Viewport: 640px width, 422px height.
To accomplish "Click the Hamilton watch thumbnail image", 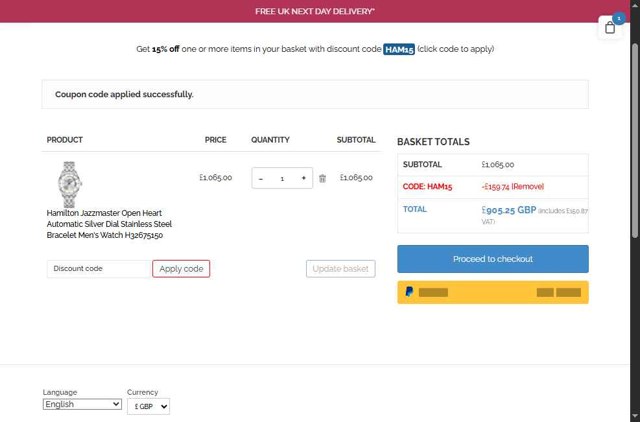I will [69, 184].
